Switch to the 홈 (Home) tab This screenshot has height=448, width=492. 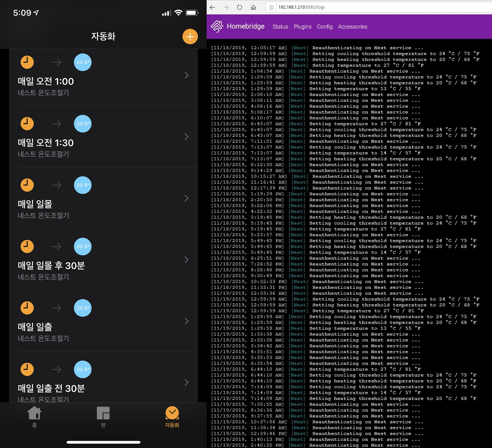[x=34, y=417]
